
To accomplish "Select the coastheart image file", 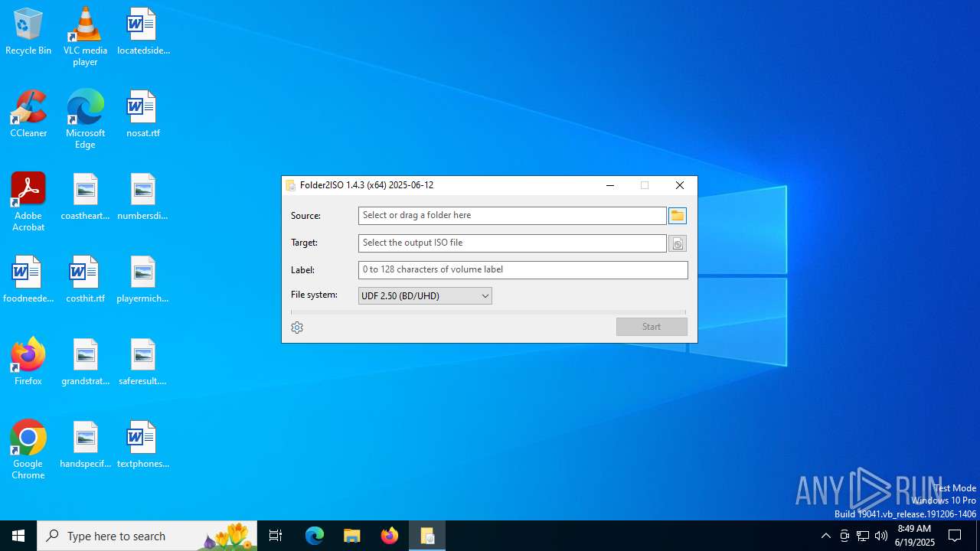I will point(85,197).
